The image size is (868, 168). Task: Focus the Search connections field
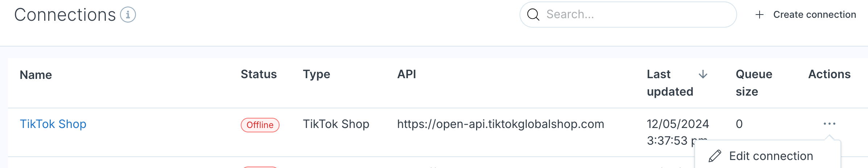pyautogui.click(x=628, y=15)
